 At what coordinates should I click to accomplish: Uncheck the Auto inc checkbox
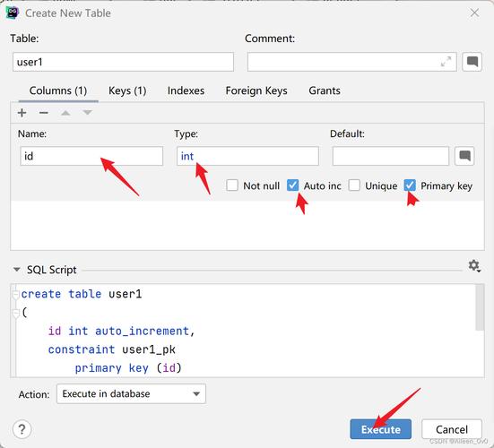click(292, 185)
